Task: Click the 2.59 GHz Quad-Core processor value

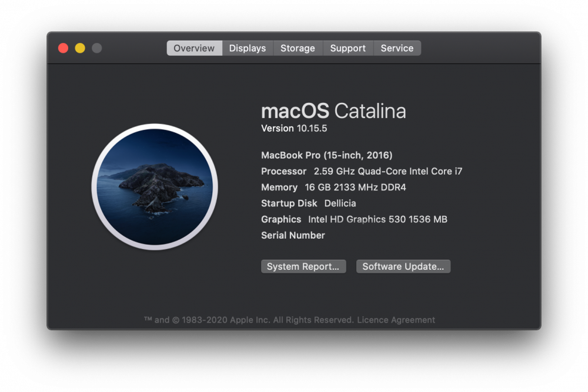Action: [387, 171]
